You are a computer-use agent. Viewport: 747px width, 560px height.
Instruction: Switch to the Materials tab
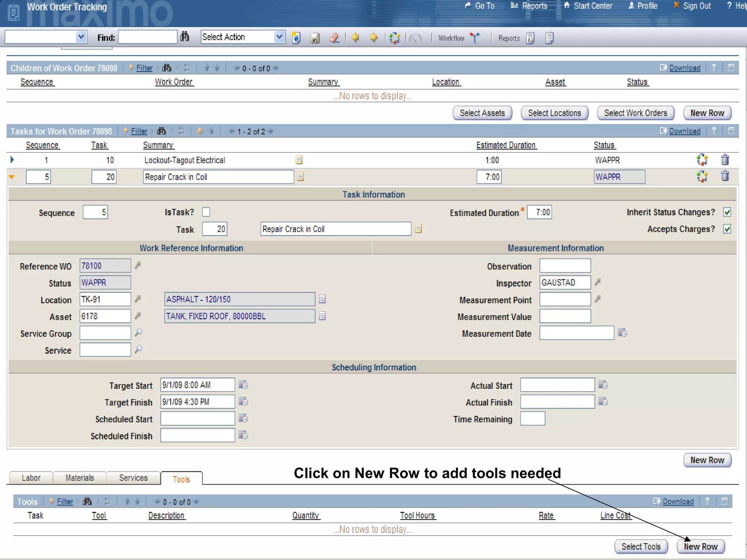click(80, 478)
